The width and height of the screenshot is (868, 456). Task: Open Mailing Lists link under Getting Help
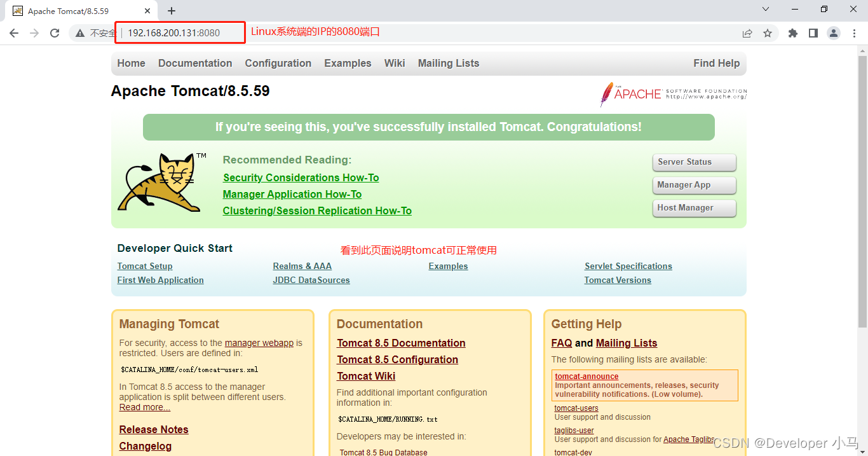[627, 343]
